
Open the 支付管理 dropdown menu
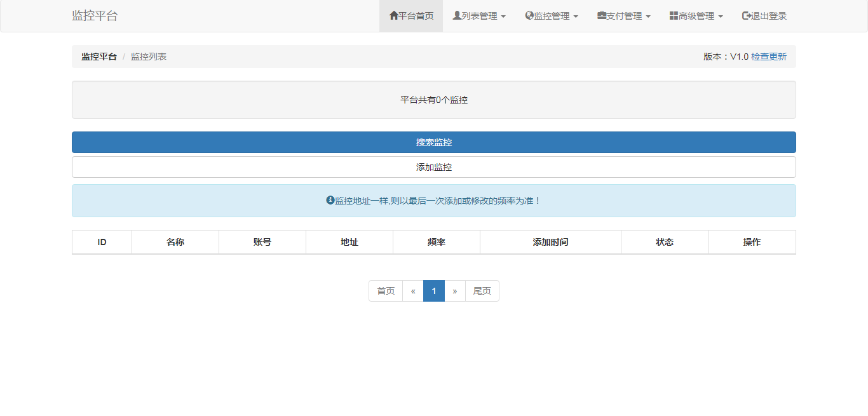click(623, 15)
